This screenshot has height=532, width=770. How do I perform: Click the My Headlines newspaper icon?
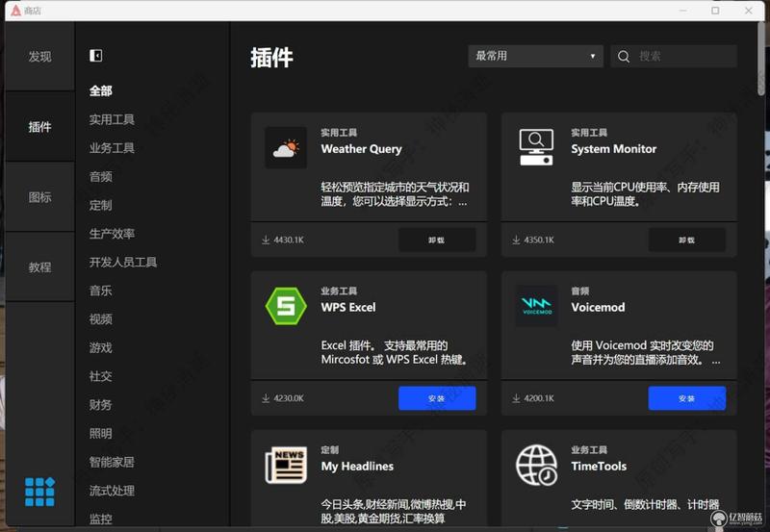[286, 465]
